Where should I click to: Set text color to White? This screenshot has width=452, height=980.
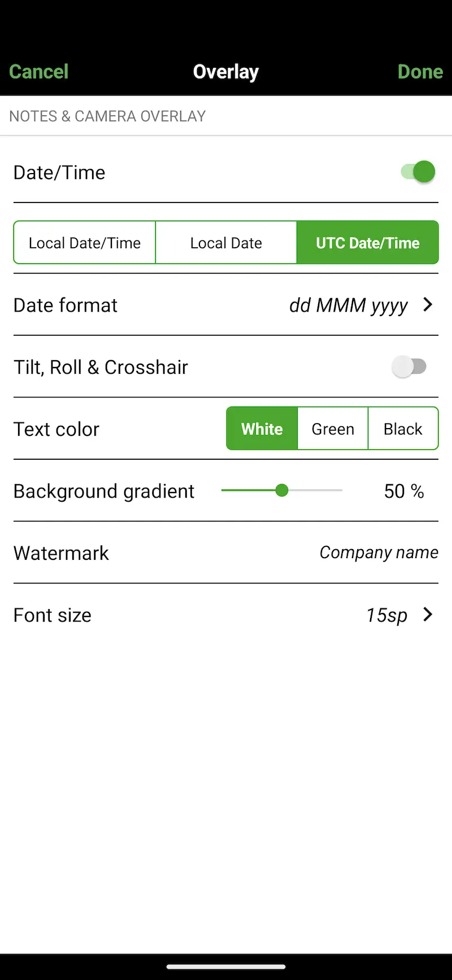pyautogui.click(x=262, y=429)
